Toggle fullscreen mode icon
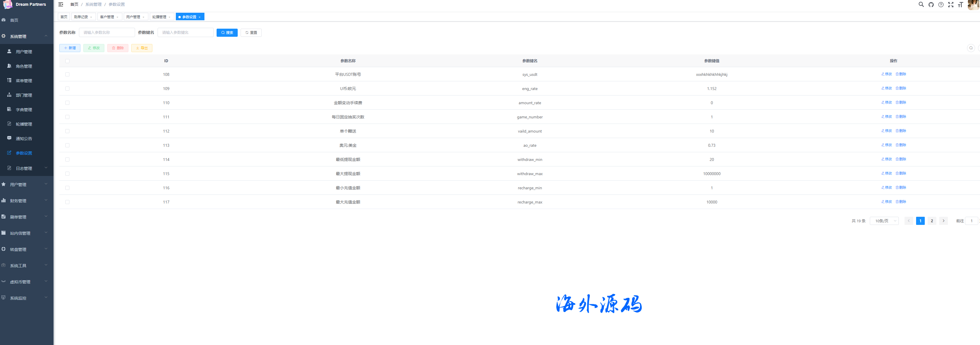This screenshot has width=980, height=345. pyautogui.click(x=951, y=5)
